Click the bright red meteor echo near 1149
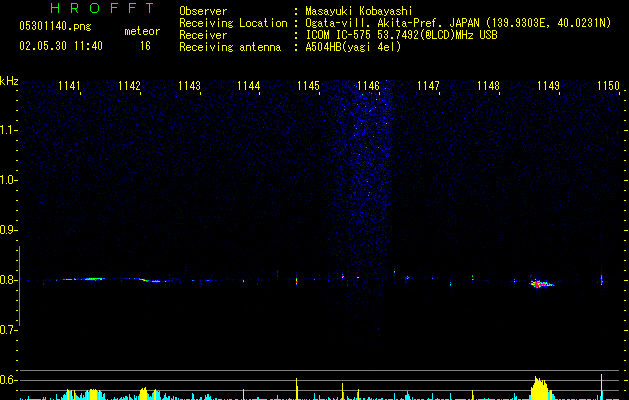This screenshot has height=400, width=629. (540, 284)
